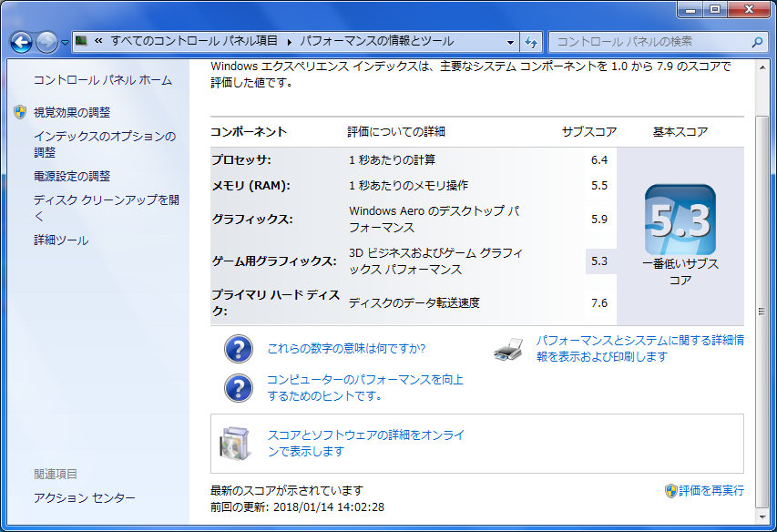
Task: Click the magnifier search icon
Action: coord(757,42)
